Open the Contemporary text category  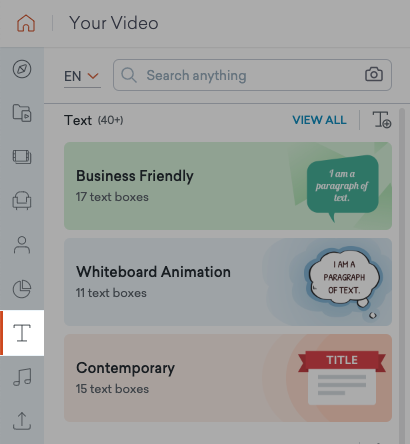pos(228,378)
